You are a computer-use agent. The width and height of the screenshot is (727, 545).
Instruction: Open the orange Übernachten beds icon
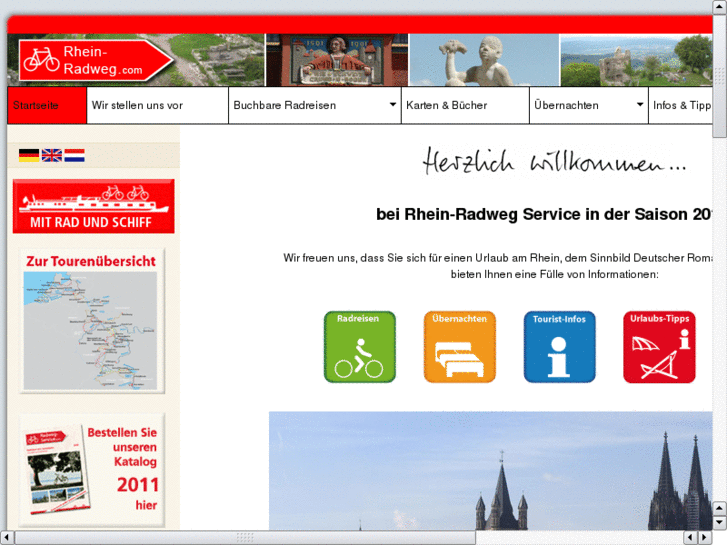pos(459,347)
